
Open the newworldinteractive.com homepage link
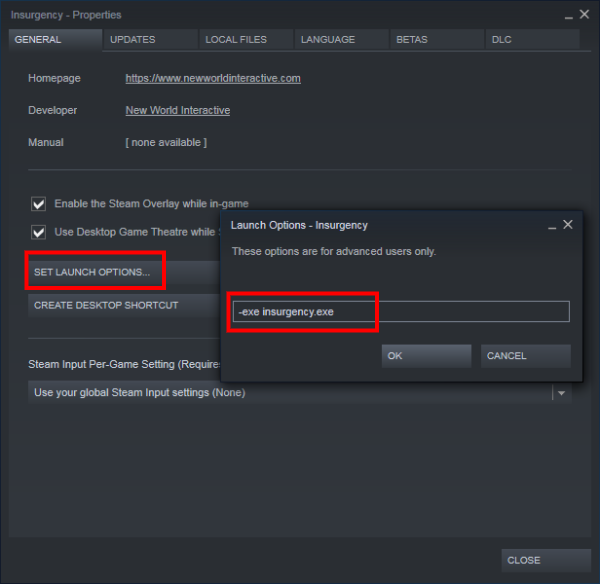click(212, 78)
